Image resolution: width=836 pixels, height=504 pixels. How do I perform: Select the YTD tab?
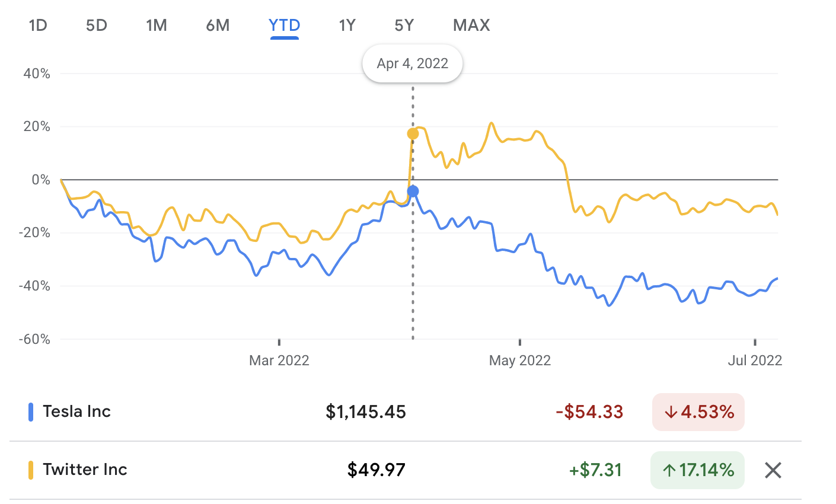click(x=285, y=25)
